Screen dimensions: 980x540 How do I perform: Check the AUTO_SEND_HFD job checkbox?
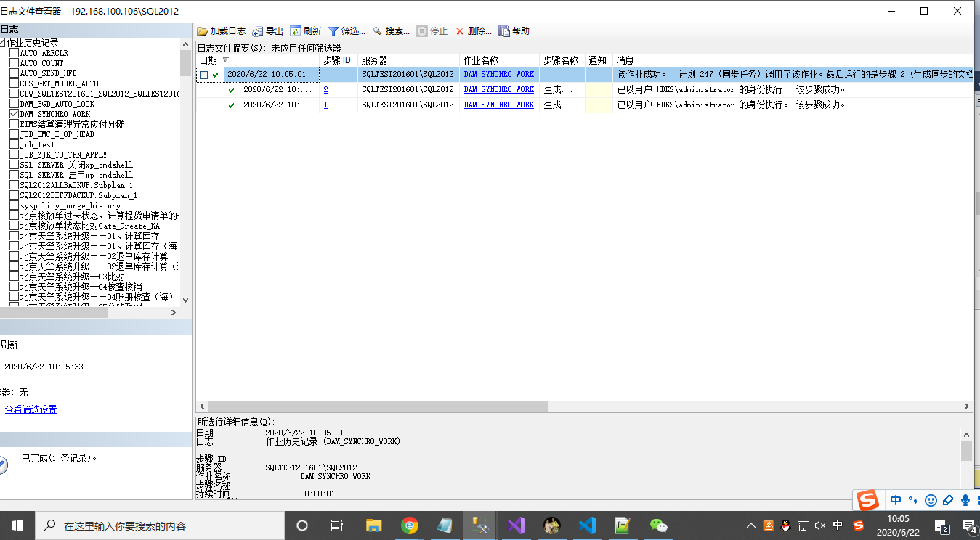(x=14, y=74)
